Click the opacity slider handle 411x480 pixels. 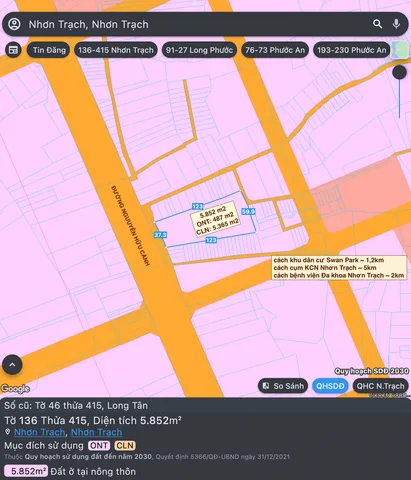point(399,72)
